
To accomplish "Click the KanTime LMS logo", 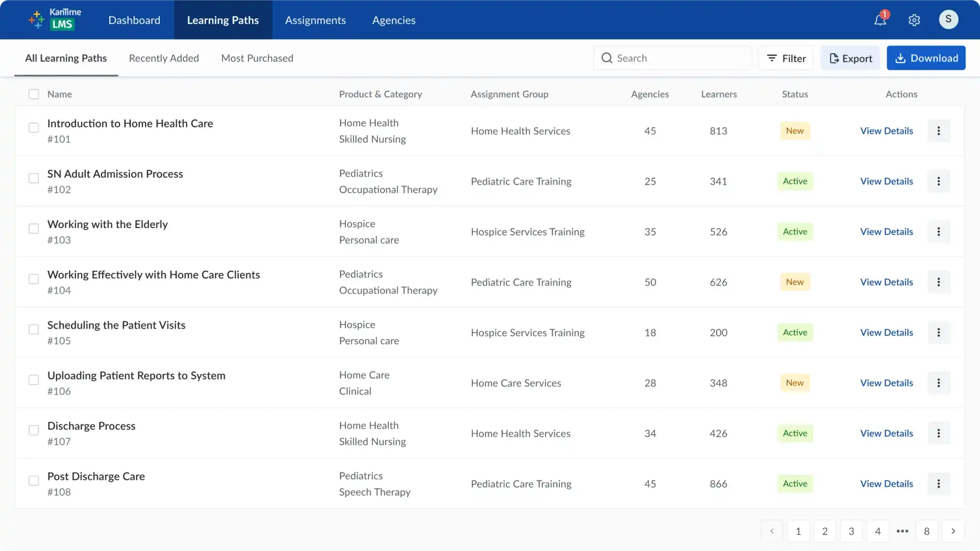I will 55,19.
